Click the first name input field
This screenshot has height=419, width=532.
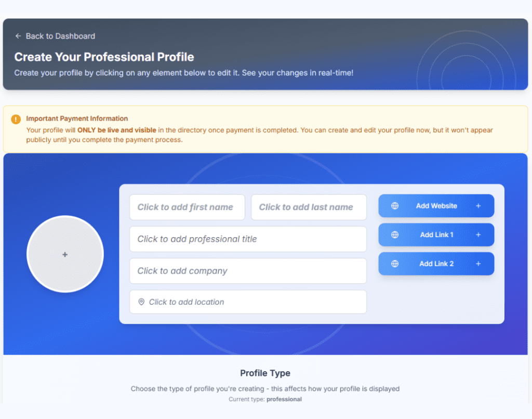click(187, 207)
